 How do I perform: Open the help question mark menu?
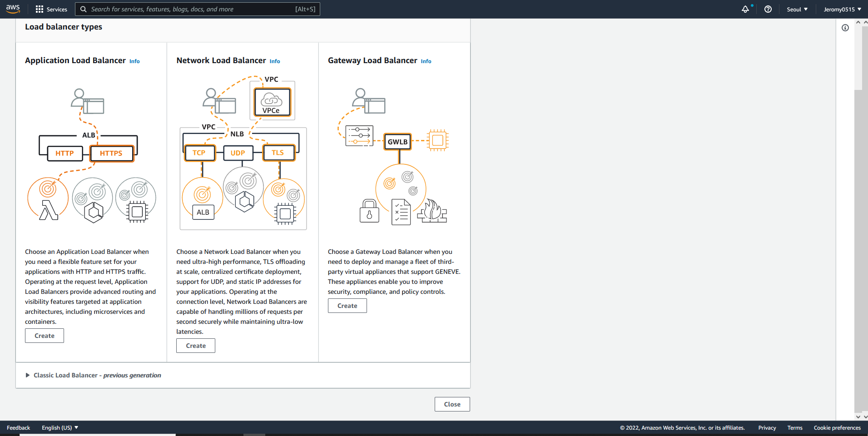[x=768, y=9]
